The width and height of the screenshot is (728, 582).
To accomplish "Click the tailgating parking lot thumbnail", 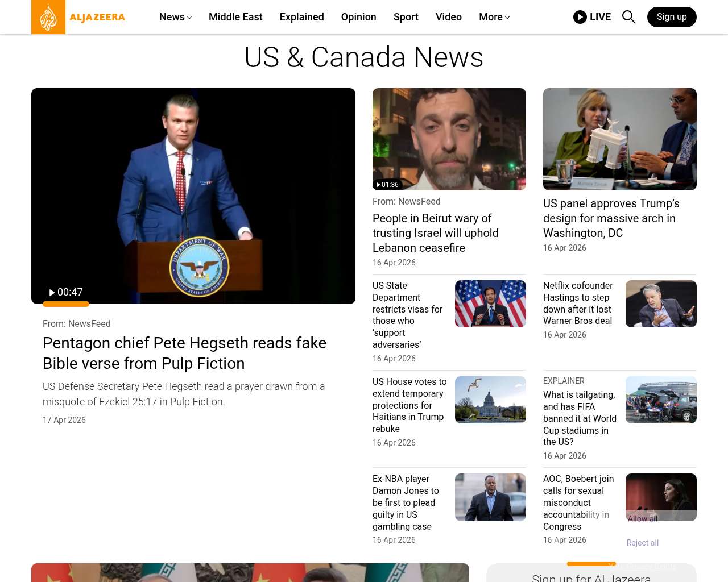I will 661,400.
